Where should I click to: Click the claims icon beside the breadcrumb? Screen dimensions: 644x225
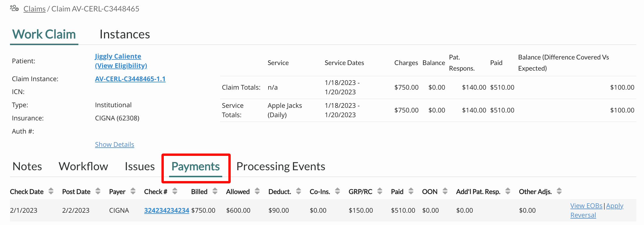pos(14,8)
